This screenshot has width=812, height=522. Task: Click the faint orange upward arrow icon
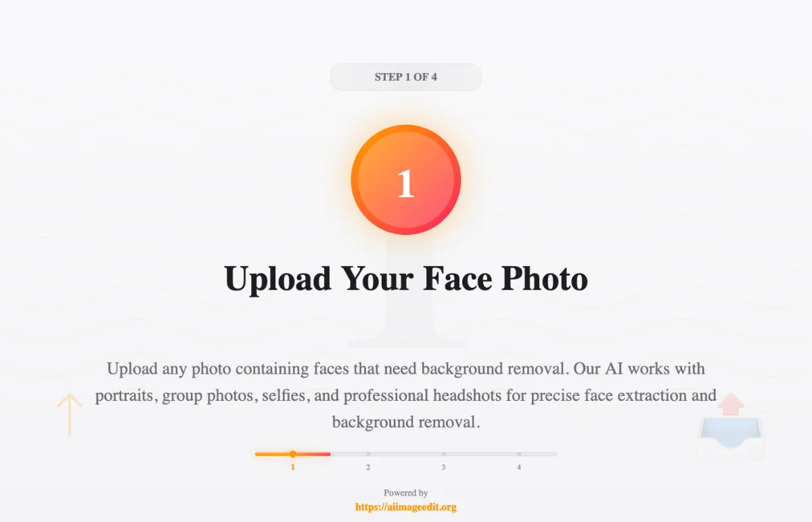click(x=69, y=414)
